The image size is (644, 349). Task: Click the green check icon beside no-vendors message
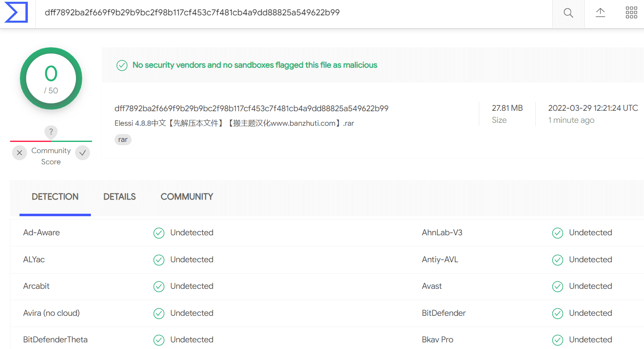coord(122,66)
